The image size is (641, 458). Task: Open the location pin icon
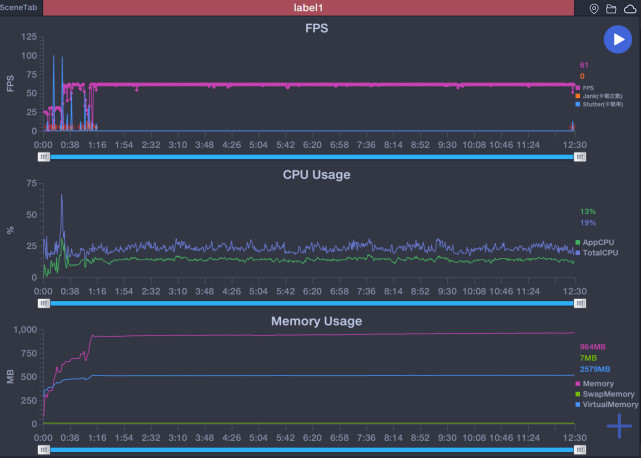coord(594,9)
